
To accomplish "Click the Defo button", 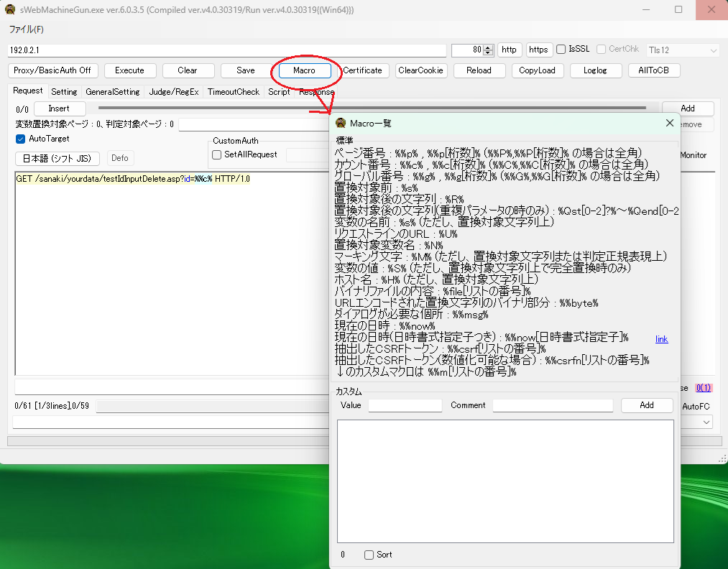I will (120, 158).
